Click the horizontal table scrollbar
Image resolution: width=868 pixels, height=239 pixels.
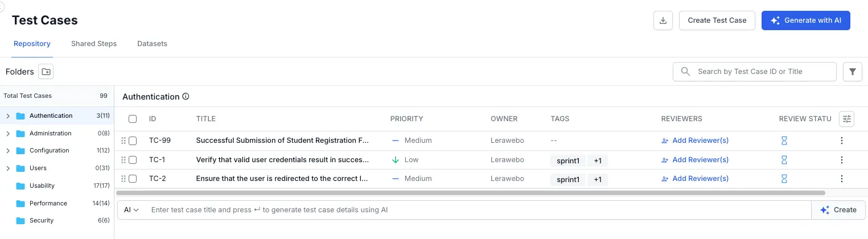[470, 193]
